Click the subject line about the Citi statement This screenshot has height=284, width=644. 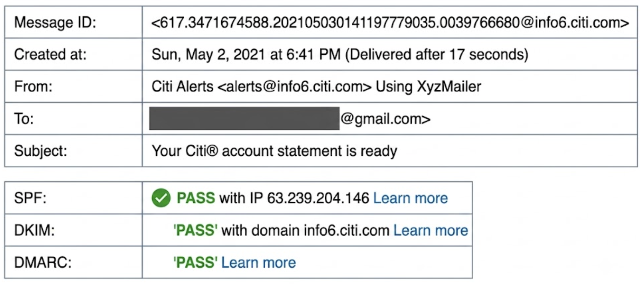click(274, 151)
